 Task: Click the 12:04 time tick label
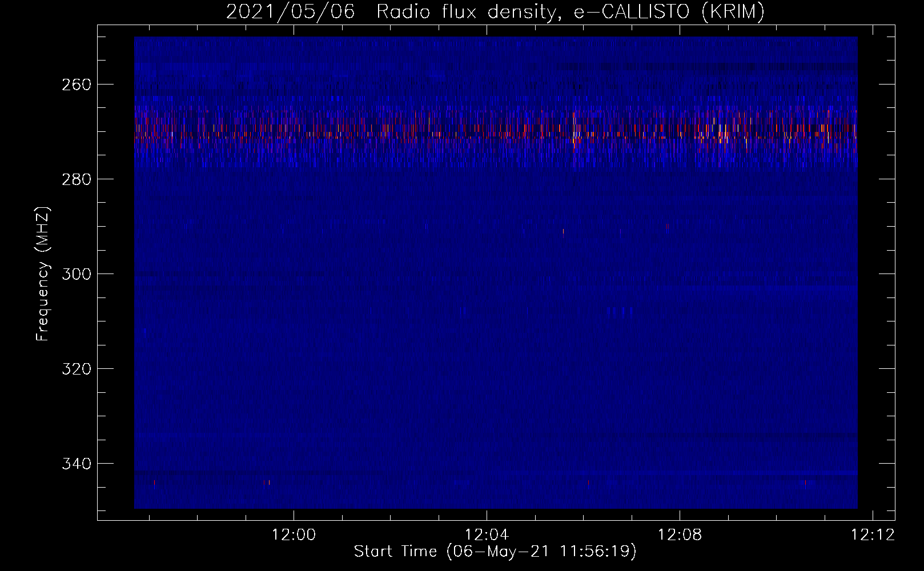(x=487, y=535)
